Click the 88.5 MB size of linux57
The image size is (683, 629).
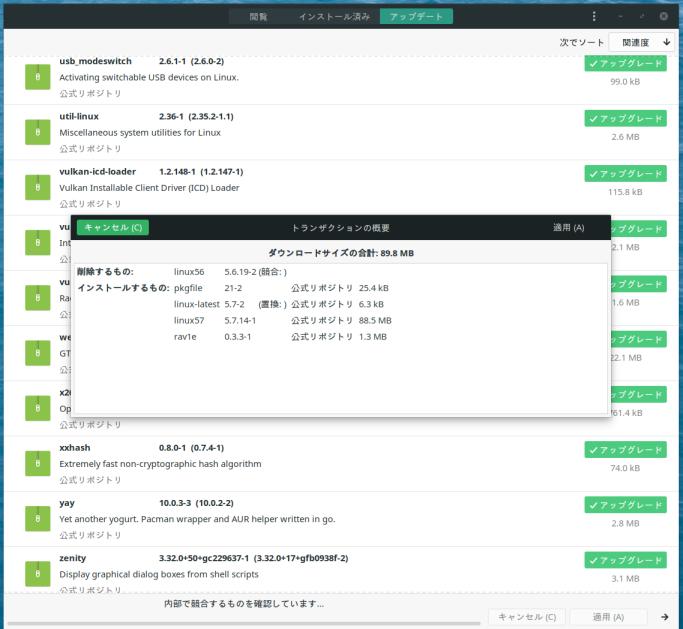click(x=375, y=321)
